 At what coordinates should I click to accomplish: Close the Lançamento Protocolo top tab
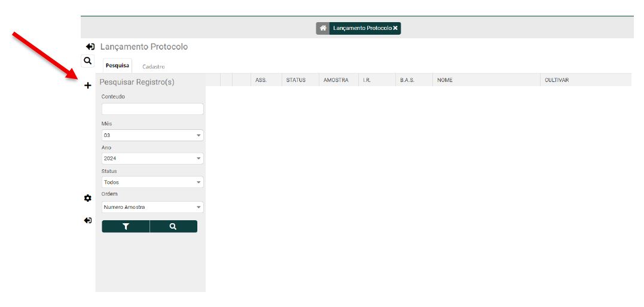pos(395,28)
